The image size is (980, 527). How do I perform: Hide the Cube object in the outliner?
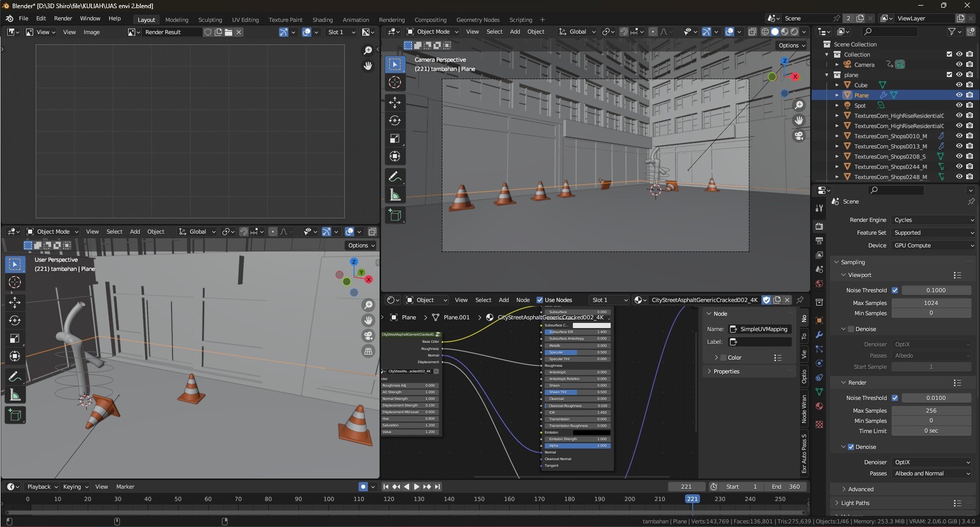[x=959, y=85]
